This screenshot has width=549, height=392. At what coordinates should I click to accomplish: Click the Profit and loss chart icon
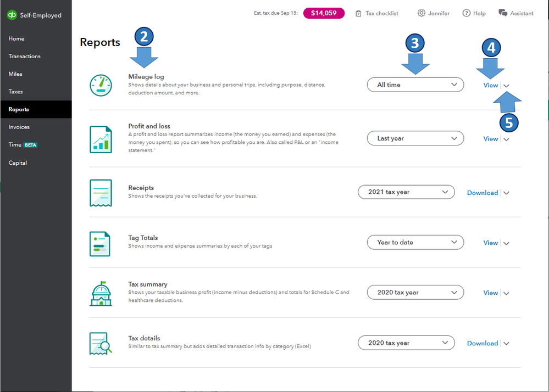pyautogui.click(x=101, y=139)
